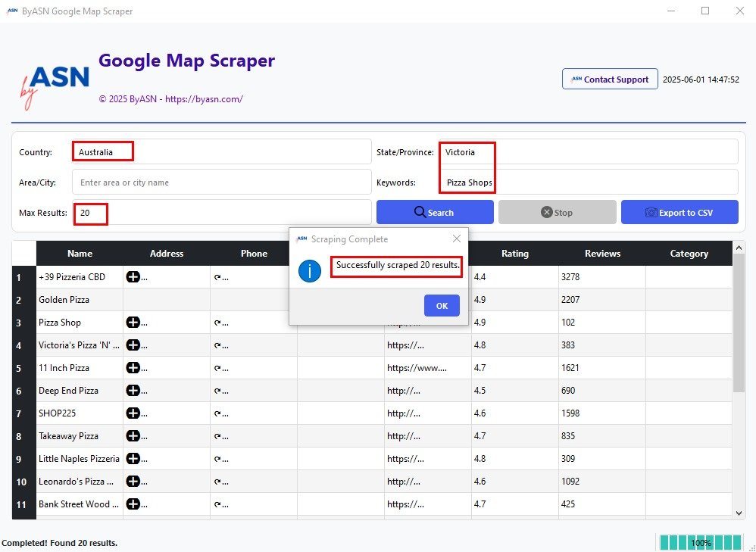Image resolution: width=756 pixels, height=552 pixels.
Task: Sort by the Name column header
Action: 80,254
